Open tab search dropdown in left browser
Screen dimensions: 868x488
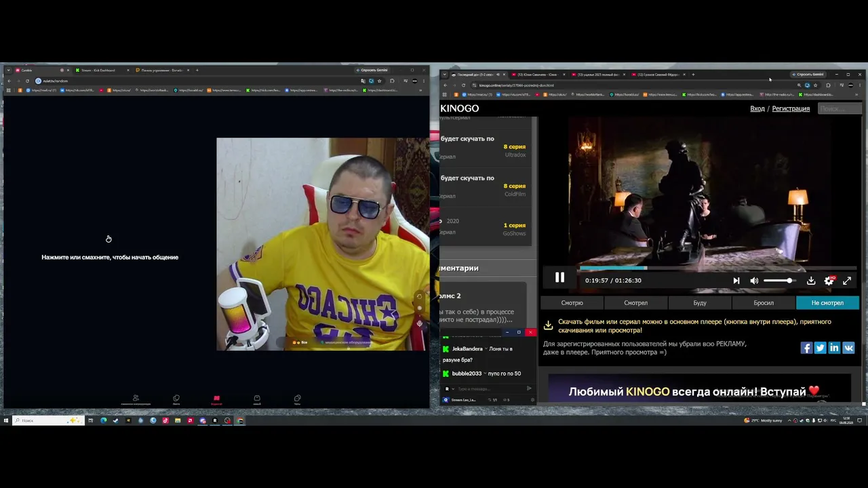pos(8,70)
